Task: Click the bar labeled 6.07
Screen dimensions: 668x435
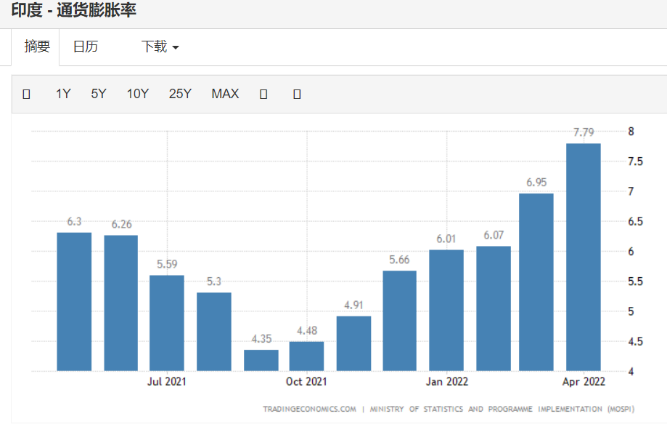Action: coord(493,308)
